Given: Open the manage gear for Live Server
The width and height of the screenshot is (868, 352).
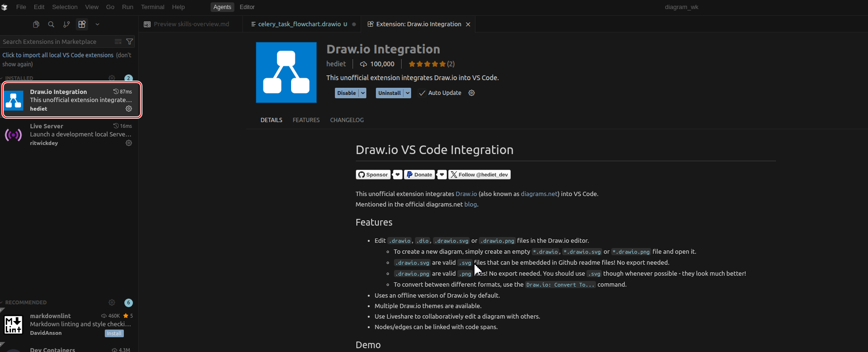Looking at the screenshot, I should coord(129,143).
